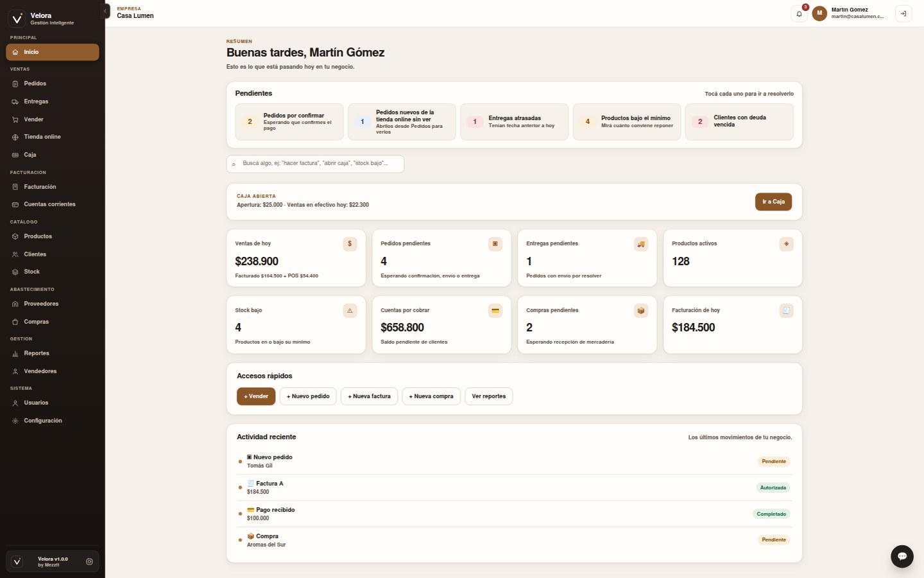Image resolution: width=924 pixels, height=578 pixels.
Task: Click the icon on the Pedidos pendientes card
Action: click(x=495, y=244)
